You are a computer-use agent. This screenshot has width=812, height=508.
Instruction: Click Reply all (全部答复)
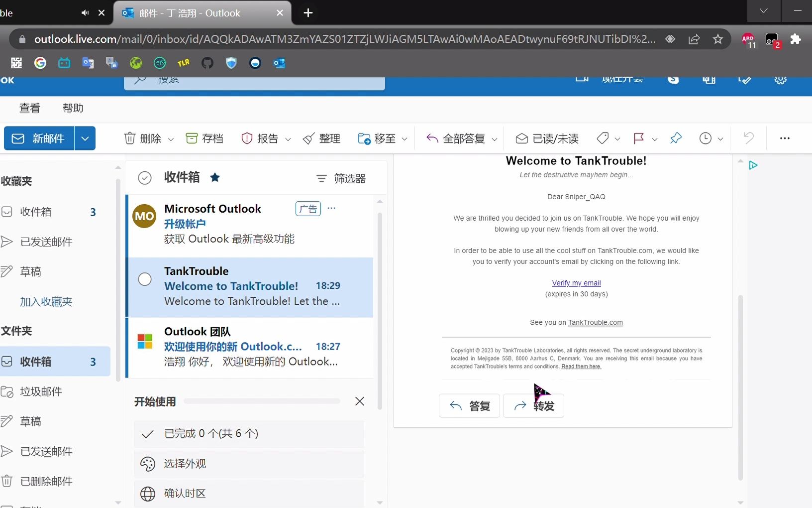tap(456, 138)
